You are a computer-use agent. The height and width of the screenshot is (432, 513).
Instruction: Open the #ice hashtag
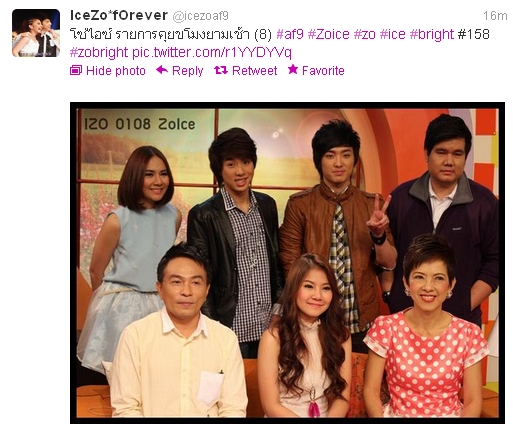392,34
